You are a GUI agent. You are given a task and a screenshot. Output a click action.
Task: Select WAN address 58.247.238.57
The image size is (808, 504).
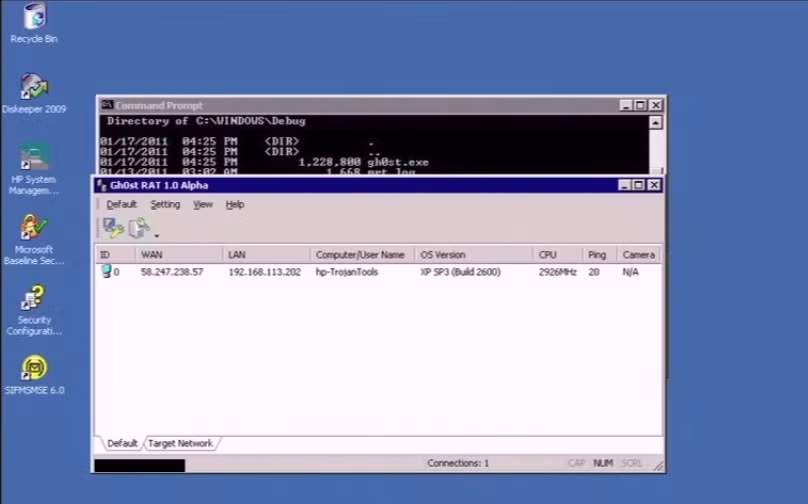coord(172,272)
